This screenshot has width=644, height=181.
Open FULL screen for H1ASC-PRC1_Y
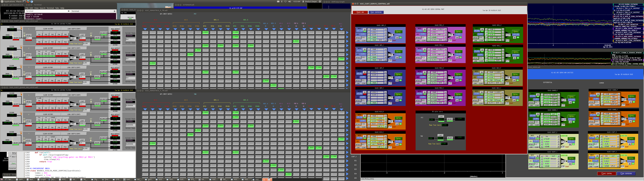458,52
